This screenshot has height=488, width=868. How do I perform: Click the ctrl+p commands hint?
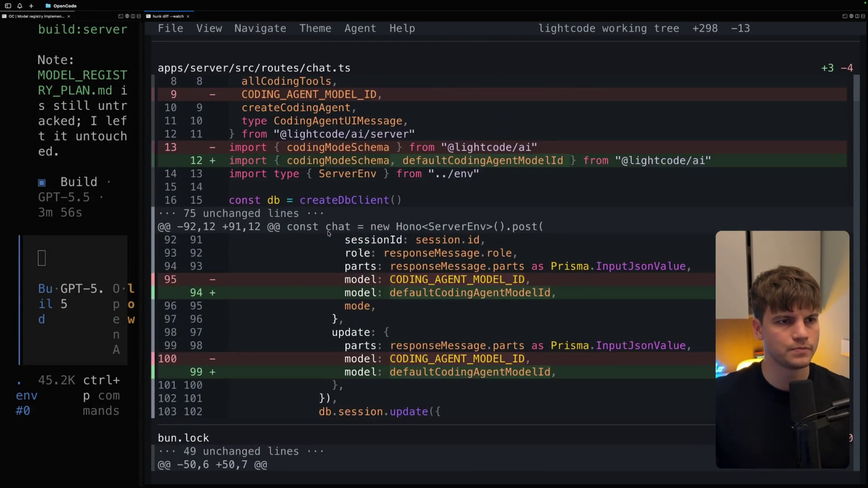[101, 395]
